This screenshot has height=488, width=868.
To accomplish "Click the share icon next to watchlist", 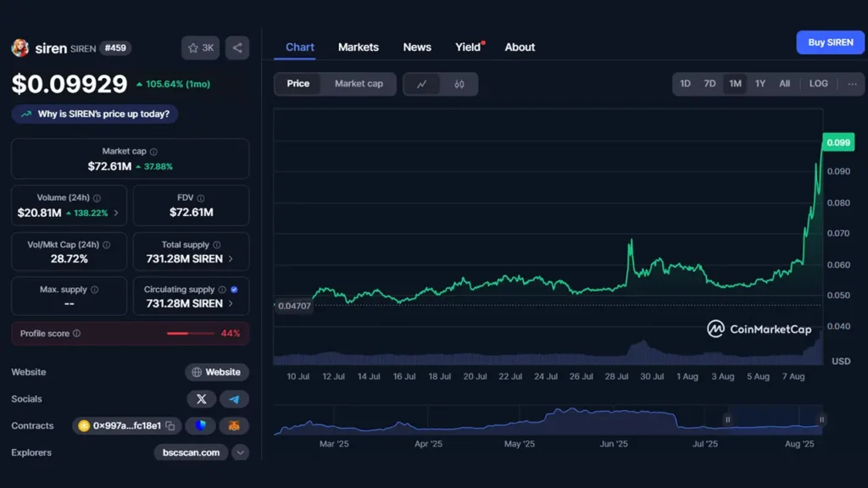I will point(237,48).
